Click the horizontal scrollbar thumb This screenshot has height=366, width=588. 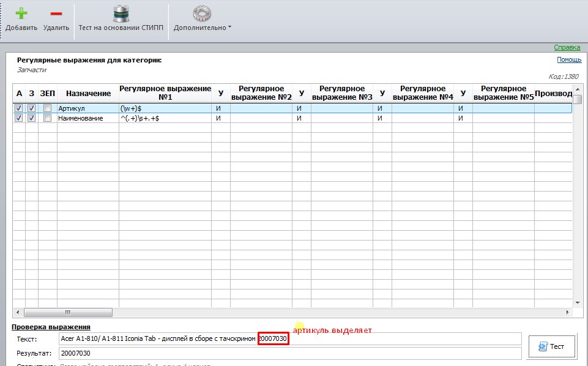point(68,312)
